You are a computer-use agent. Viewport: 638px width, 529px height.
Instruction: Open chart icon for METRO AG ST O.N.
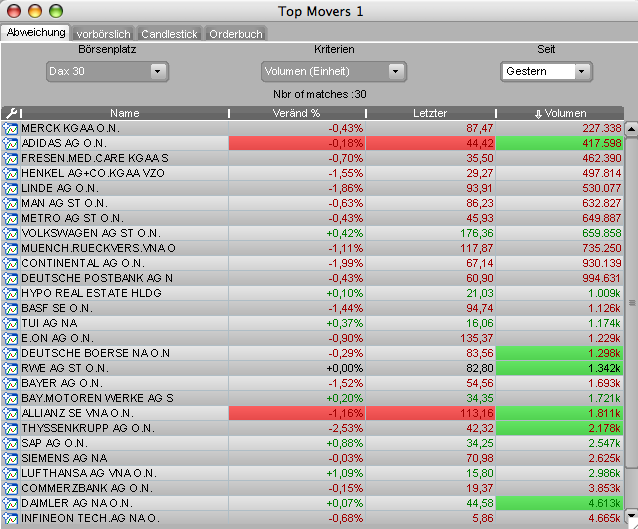pos(11,219)
